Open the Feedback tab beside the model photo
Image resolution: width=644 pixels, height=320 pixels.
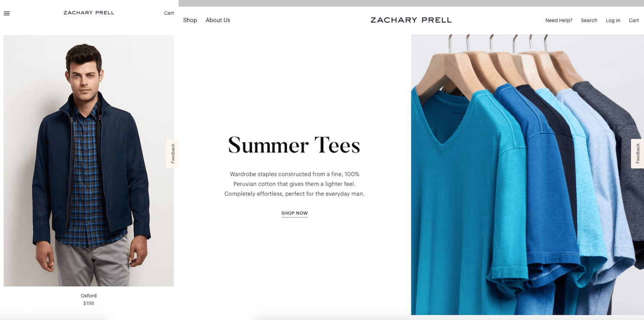coord(173,154)
